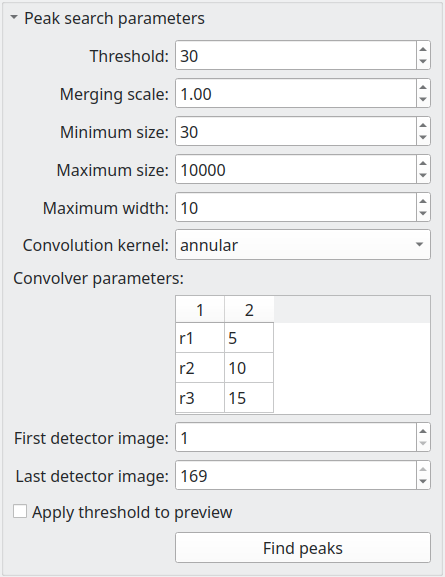Select the r1 value cell showing 5
Image resolution: width=445 pixels, height=577 pixels.
[249, 338]
